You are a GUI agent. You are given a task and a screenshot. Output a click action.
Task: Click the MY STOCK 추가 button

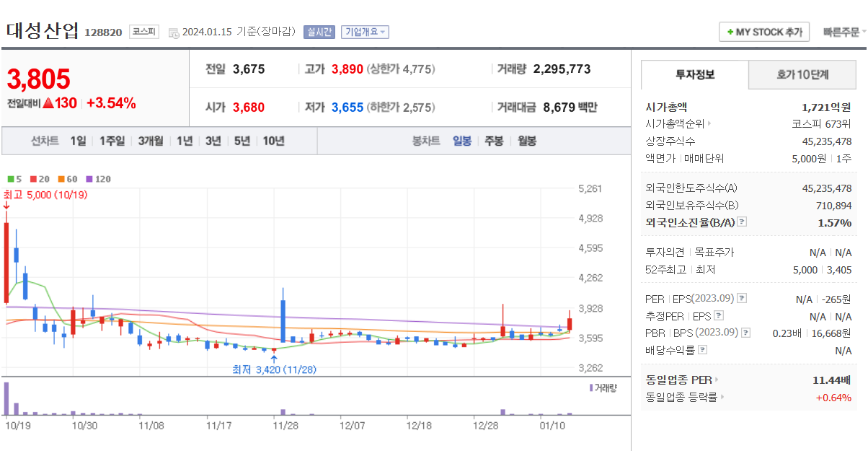764,32
